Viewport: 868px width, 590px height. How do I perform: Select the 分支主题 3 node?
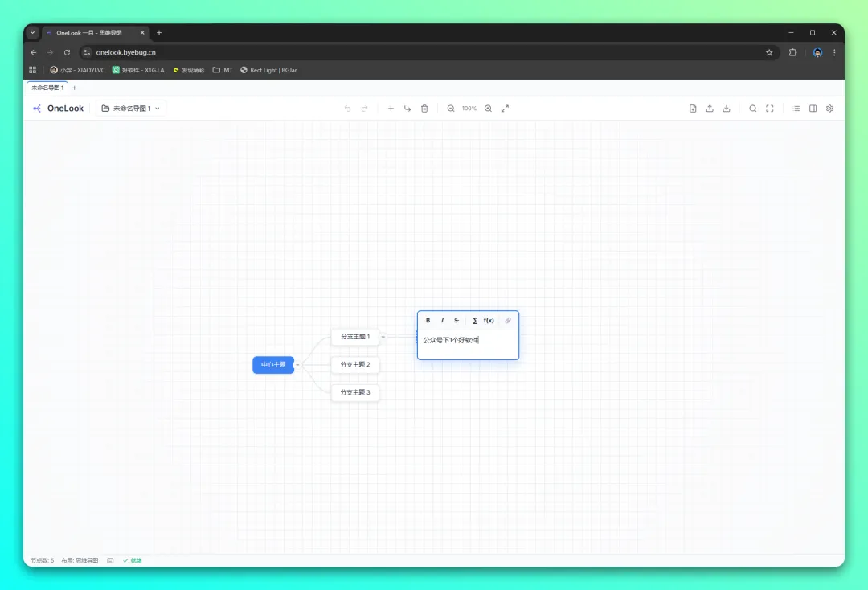pyautogui.click(x=355, y=392)
